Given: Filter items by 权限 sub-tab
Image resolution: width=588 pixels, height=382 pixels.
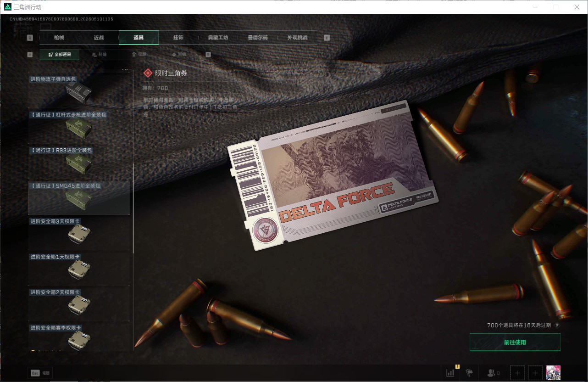Looking at the screenshot, I should point(139,54).
